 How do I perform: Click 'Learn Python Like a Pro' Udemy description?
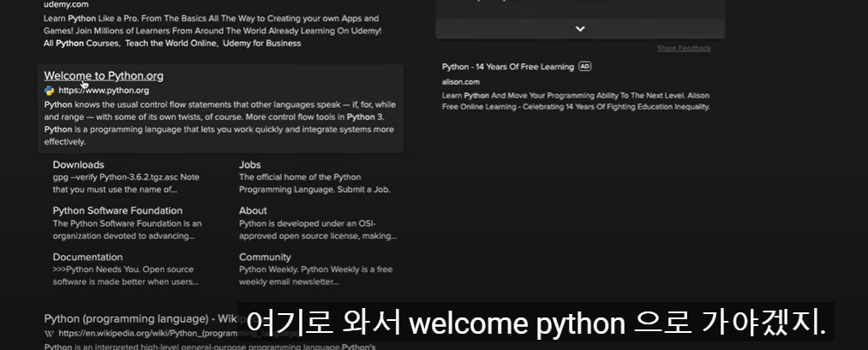(x=213, y=24)
